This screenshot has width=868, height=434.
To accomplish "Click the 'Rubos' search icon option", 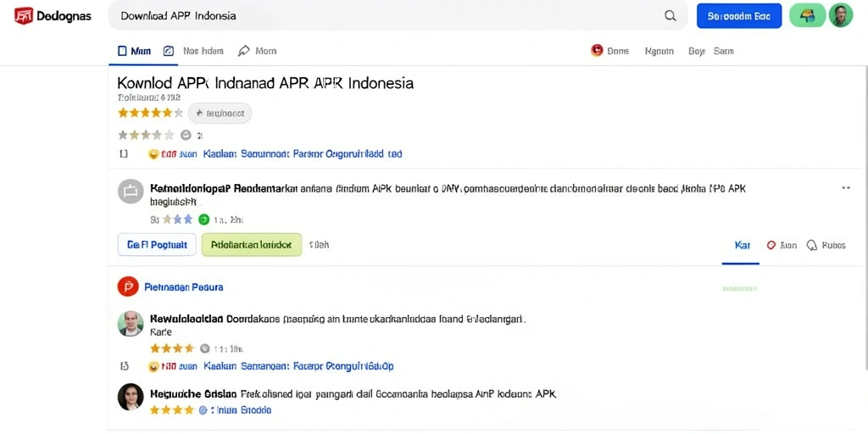I will (x=812, y=245).
